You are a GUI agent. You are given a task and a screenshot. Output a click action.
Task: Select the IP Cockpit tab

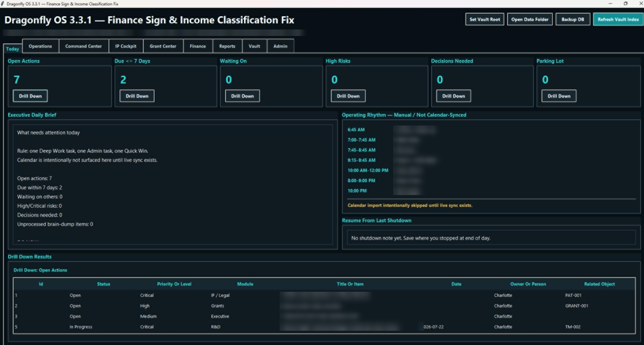126,46
